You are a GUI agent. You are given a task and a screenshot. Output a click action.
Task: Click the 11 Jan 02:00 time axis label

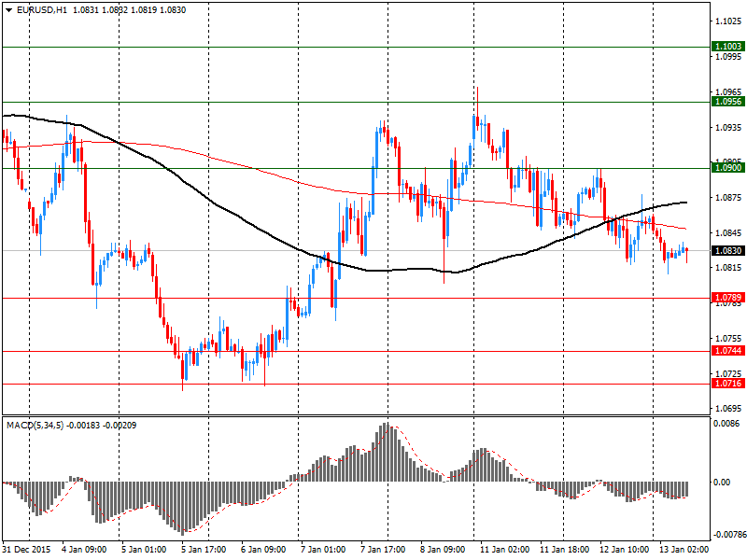click(504, 550)
